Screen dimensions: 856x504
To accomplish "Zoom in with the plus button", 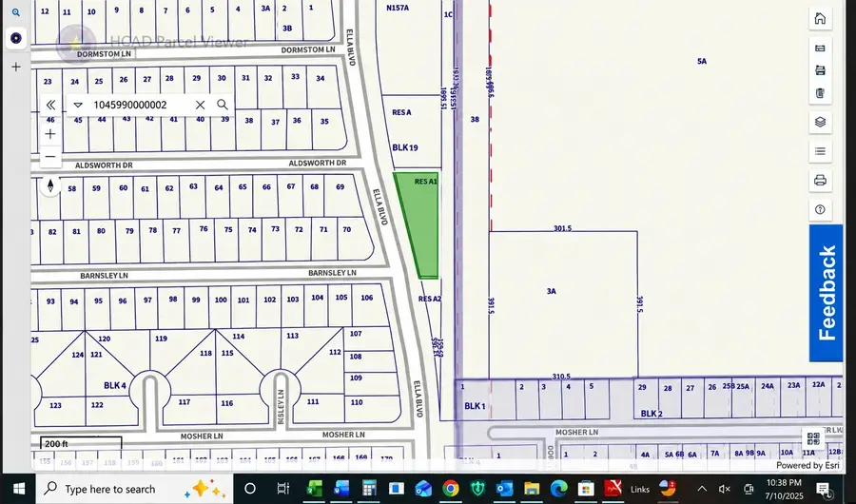I will [50, 134].
